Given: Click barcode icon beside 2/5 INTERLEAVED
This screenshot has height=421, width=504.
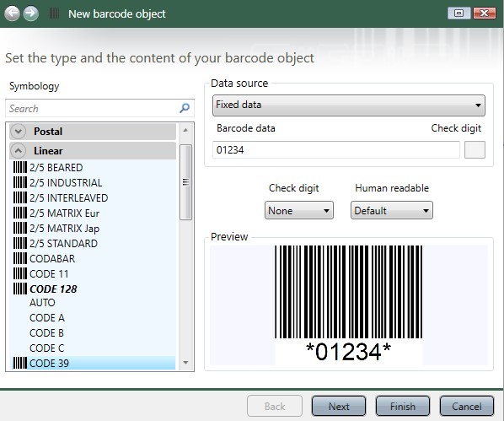Looking at the screenshot, I should 20,197.
